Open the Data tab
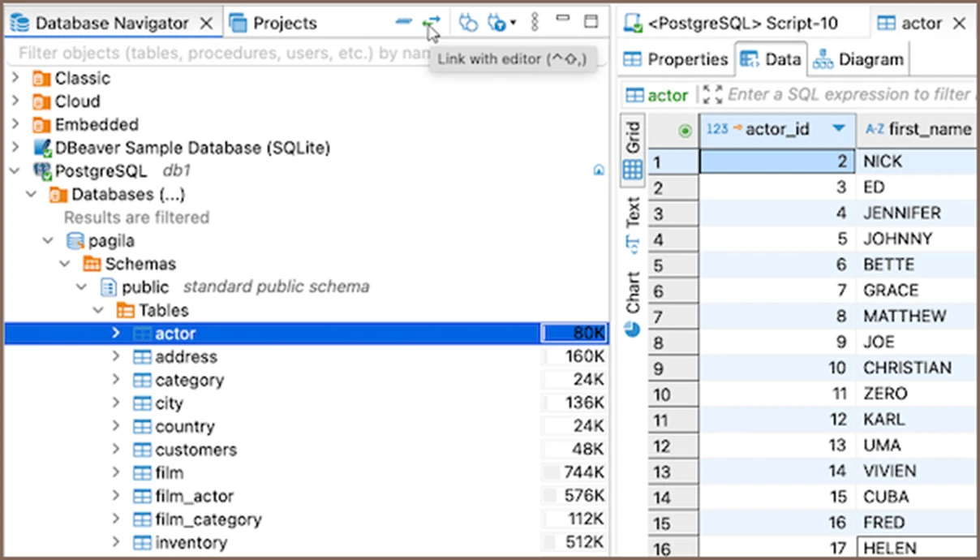Viewport: 980px width, 560px height. coord(772,59)
